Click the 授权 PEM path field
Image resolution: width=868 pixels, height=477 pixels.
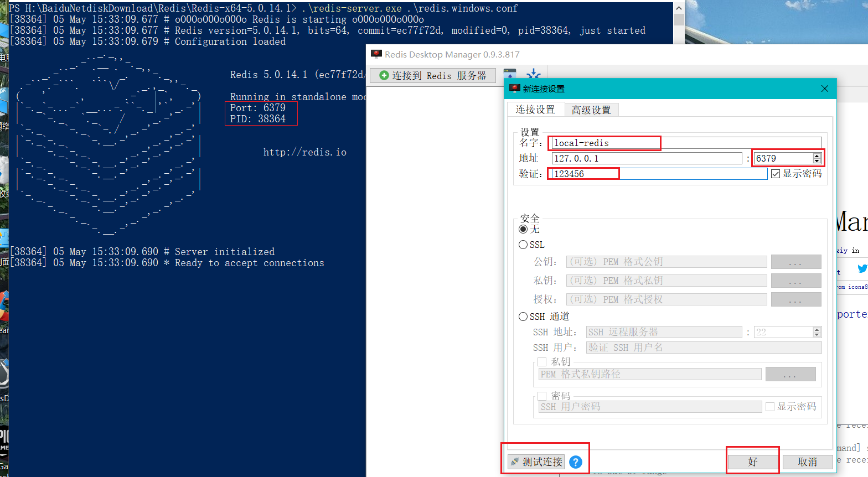pyautogui.click(x=666, y=299)
